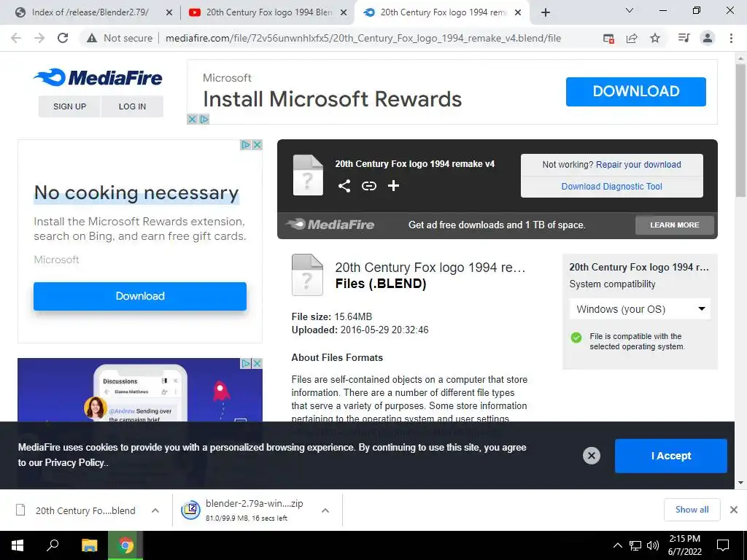Bookmark this page with the star icon
The width and height of the screenshot is (747, 560).
tap(655, 38)
